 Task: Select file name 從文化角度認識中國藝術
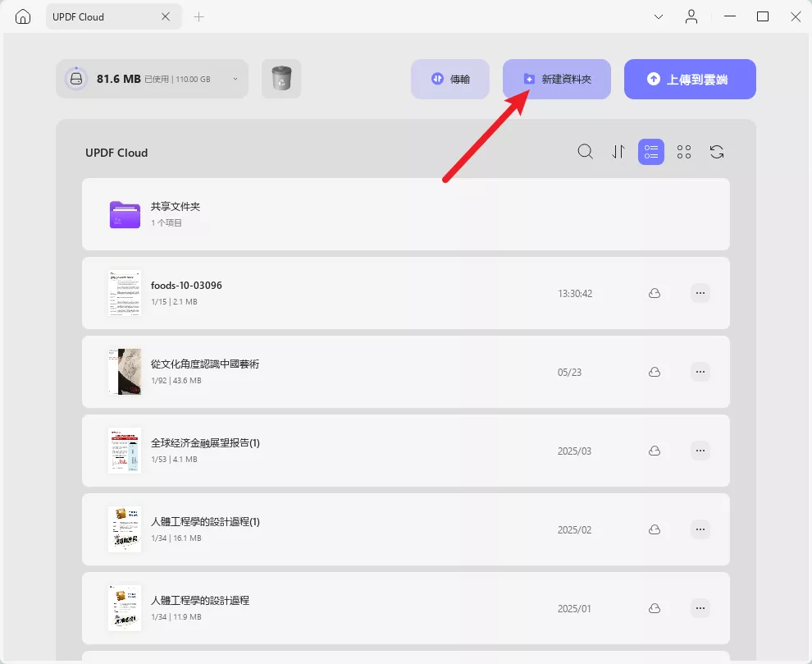coord(205,364)
